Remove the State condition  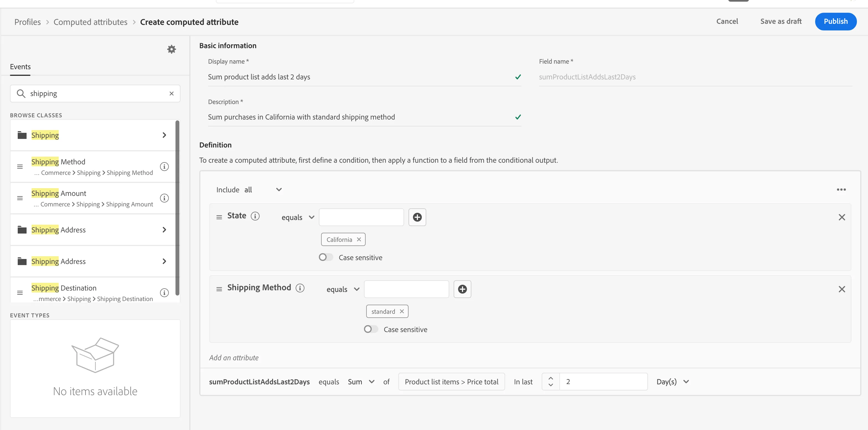coord(842,217)
